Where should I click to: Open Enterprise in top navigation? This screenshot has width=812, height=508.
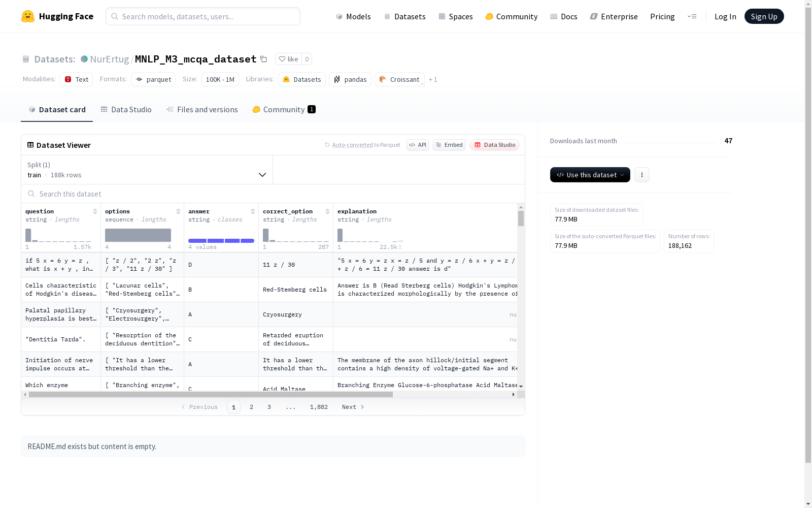(x=614, y=16)
